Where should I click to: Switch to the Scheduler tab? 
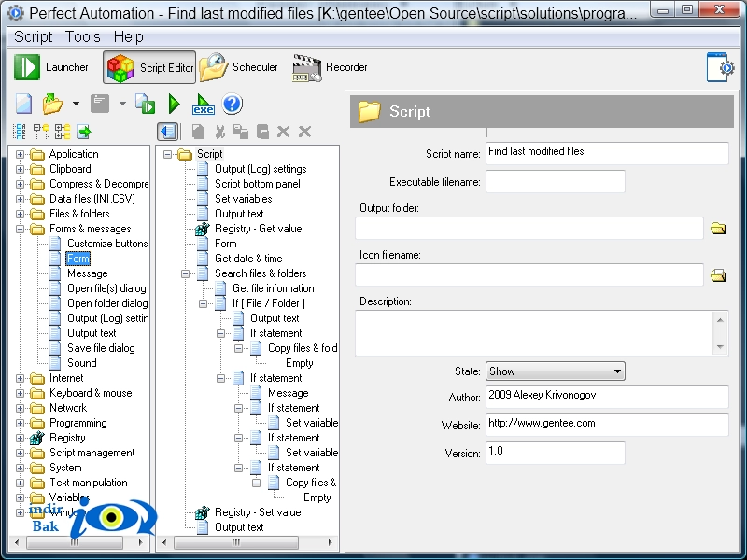(x=238, y=67)
